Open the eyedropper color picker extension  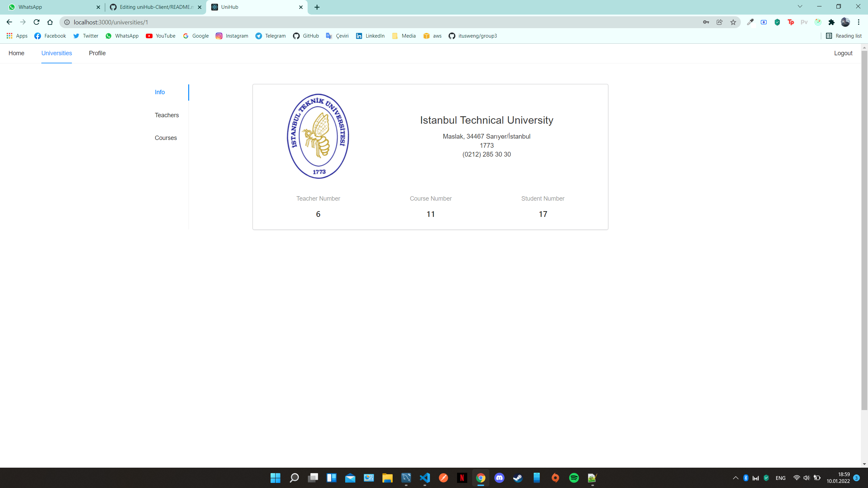coord(750,22)
